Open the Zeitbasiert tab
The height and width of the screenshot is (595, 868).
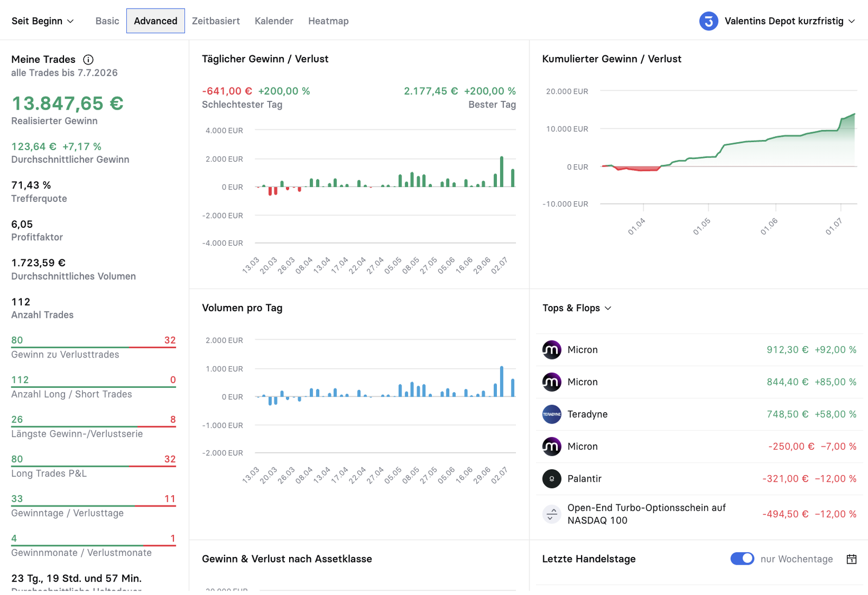point(215,21)
